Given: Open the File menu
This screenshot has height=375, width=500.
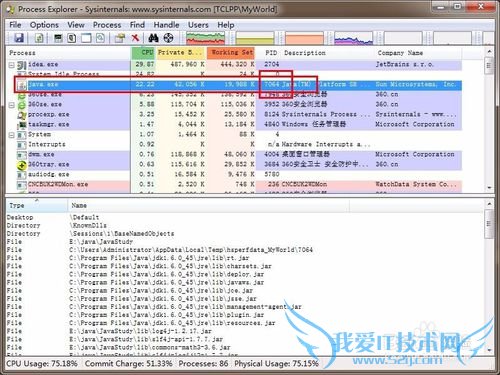Looking at the screenshot, I should [15, 25].
